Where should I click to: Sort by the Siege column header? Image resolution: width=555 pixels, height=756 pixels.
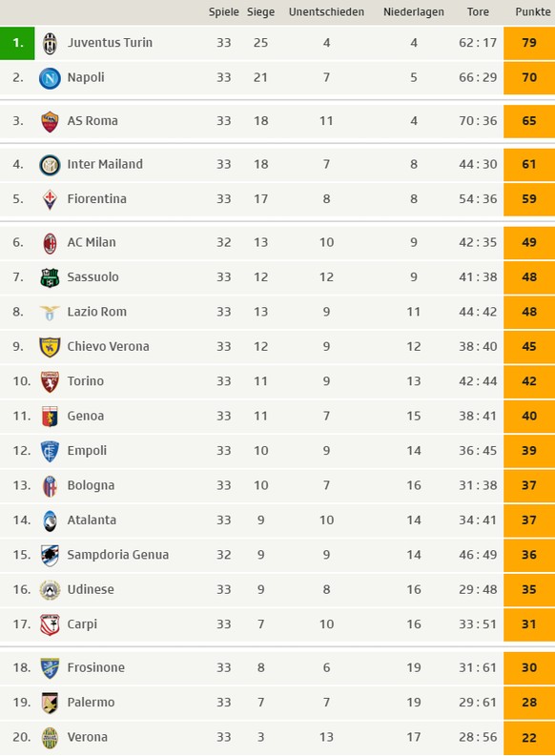pyautogui.click(x=261, y=12)
